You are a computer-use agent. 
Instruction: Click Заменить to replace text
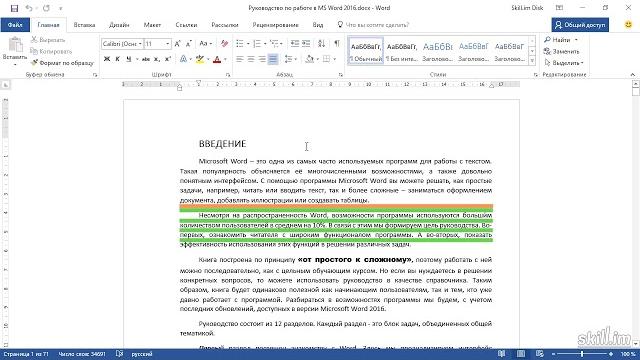[x=562, y=51]
